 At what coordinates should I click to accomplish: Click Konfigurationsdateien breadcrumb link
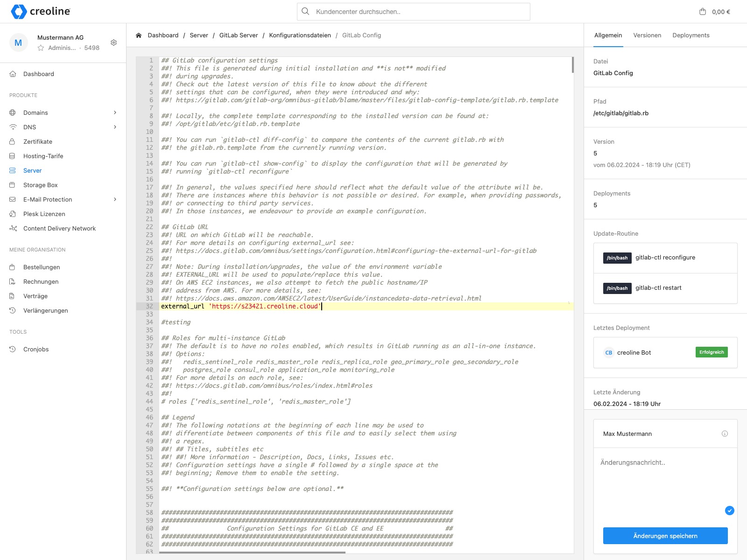tap(300, 35)
